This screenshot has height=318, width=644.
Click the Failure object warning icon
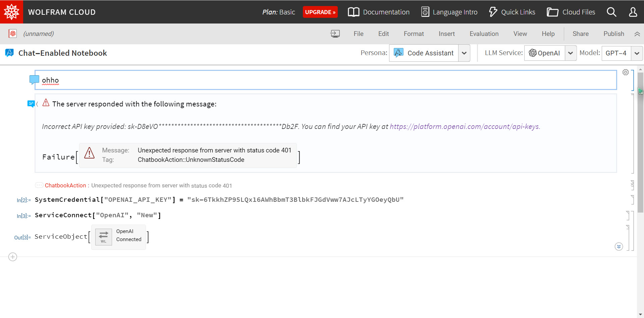point(89,153)
